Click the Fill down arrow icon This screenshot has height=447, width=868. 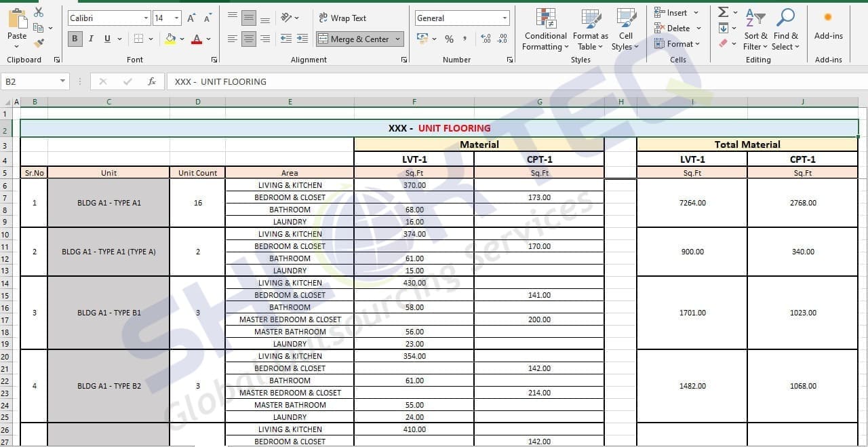724,28
